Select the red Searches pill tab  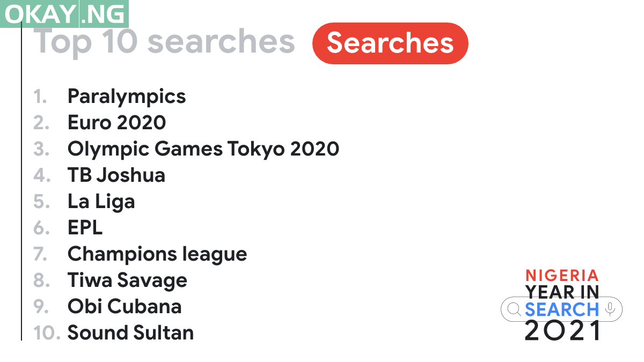pos(390,43)
